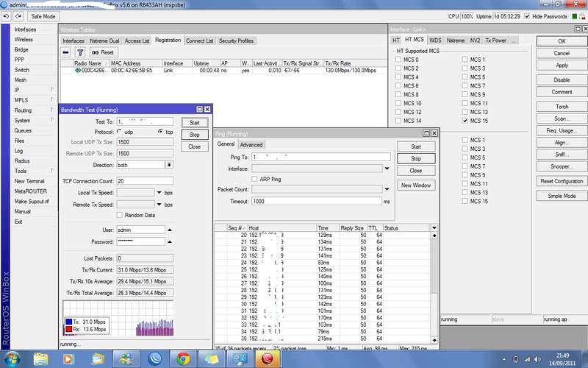The height and width of the screenshot is (368, 588).
Task: Open Windows Explorer from the taskbar
Action: click(41, 359)
